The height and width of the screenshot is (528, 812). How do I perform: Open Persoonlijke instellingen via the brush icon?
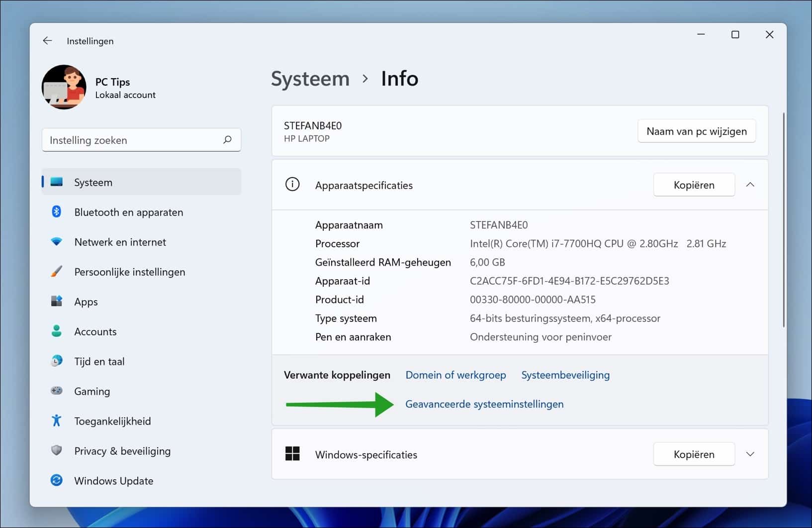57,272
